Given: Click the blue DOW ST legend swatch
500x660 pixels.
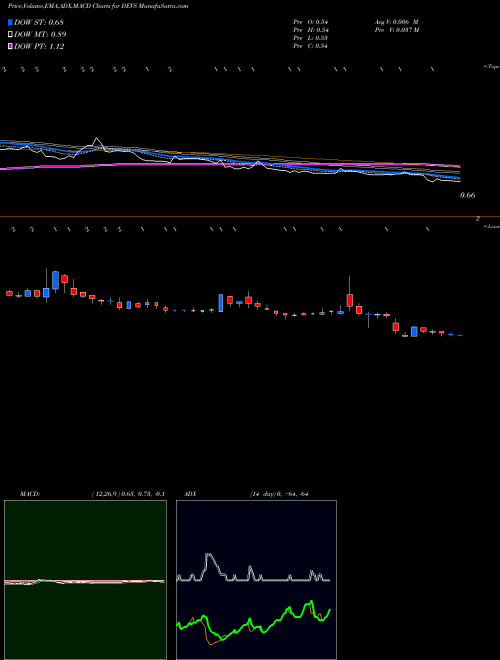Looking at the screenshot, I should [x=10, y=22].
